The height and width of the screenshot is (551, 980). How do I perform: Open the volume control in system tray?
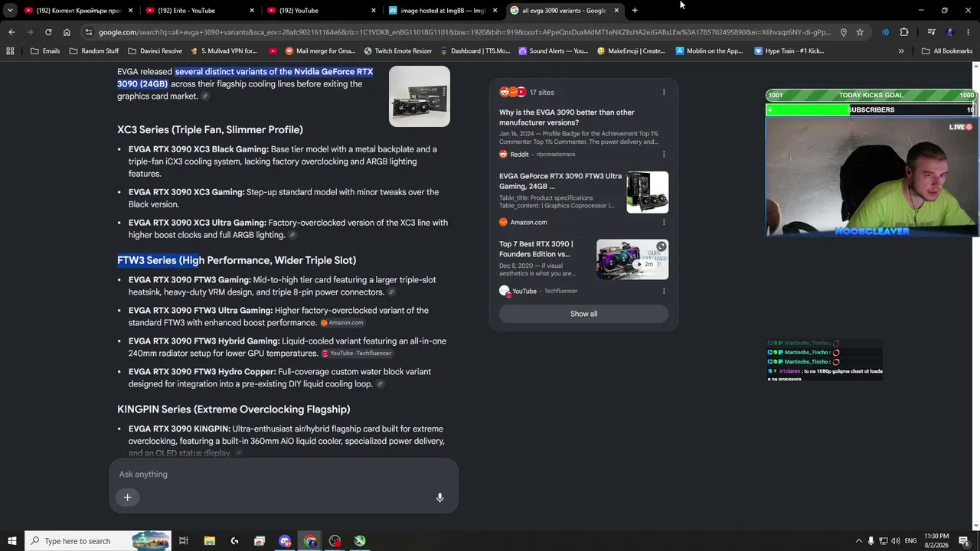tap(895, 541)
